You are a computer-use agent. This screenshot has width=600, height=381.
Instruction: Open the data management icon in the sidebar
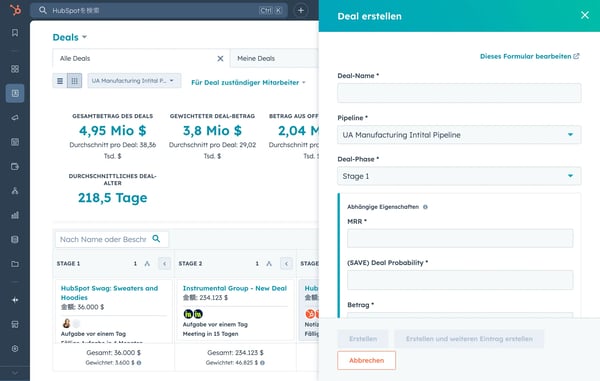[15, 240]
